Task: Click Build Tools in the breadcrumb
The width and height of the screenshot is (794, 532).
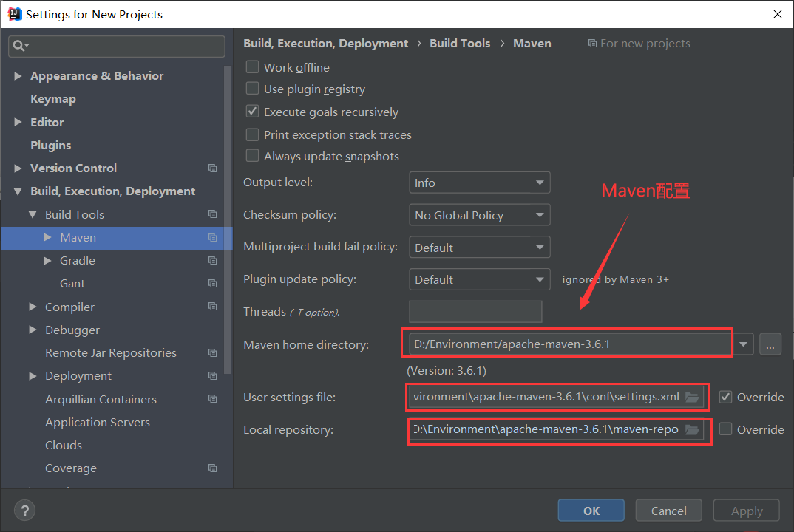Action: coord(460,44)
